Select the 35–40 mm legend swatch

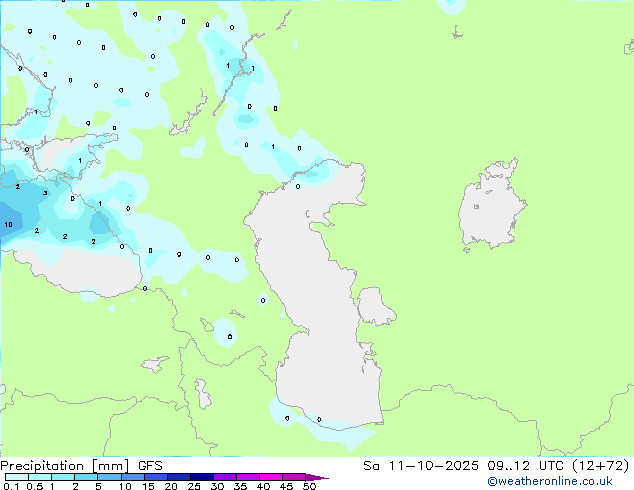(247, 477)
